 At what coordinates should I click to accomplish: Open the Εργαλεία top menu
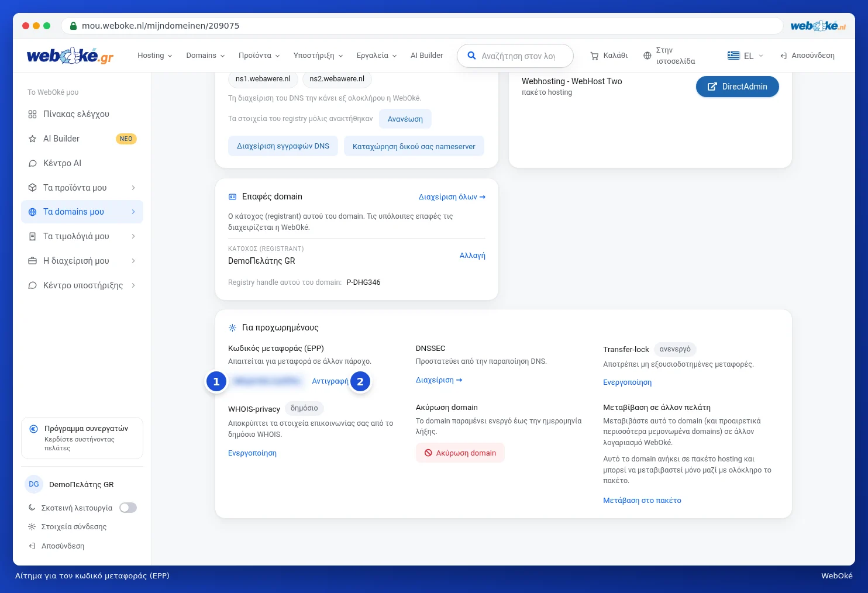(x=377, y=56)
